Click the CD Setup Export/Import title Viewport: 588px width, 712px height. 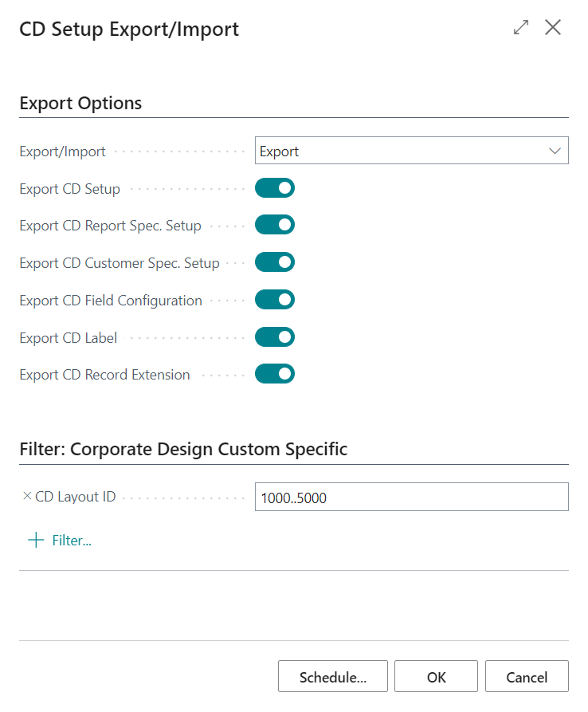[x=129, y=29]
